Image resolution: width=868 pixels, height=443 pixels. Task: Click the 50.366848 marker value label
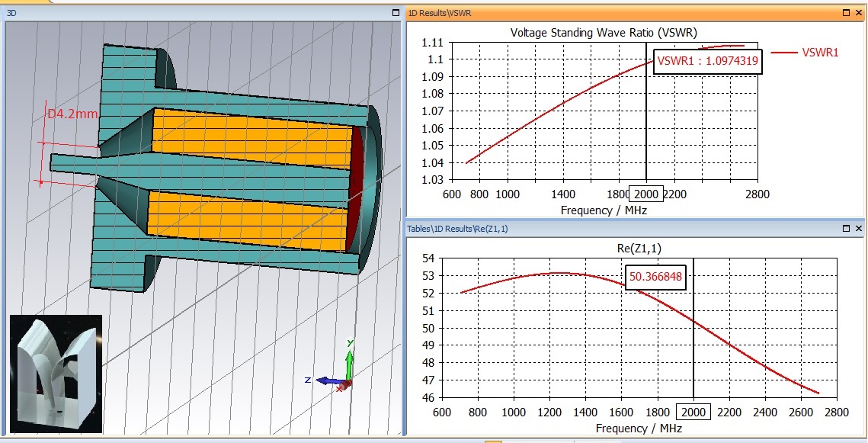(655, 277)
